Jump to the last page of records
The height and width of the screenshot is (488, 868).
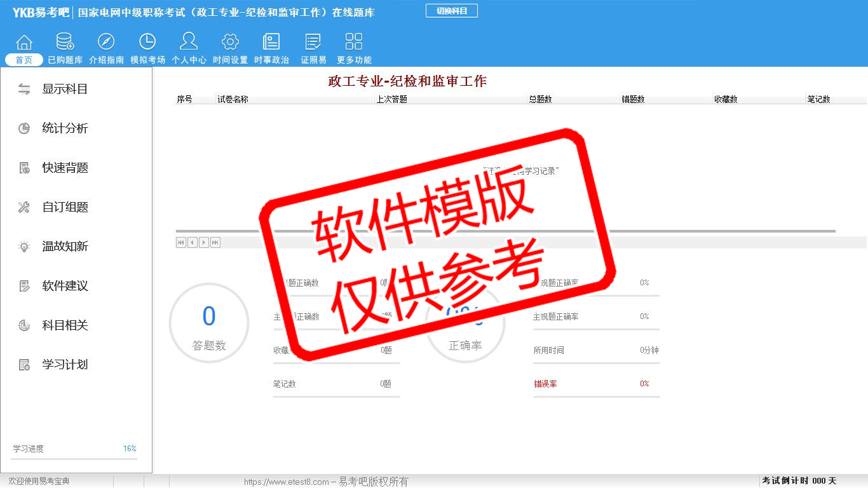pos(215,242)
